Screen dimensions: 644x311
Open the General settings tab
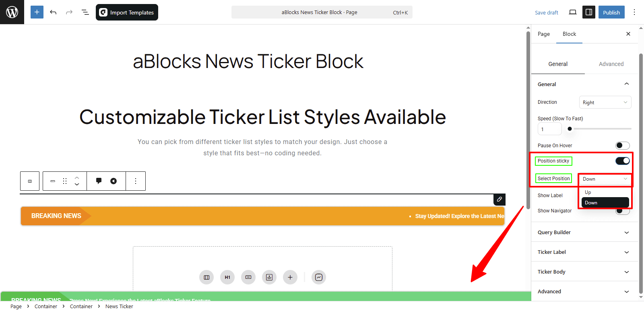[x=558, y=64]
